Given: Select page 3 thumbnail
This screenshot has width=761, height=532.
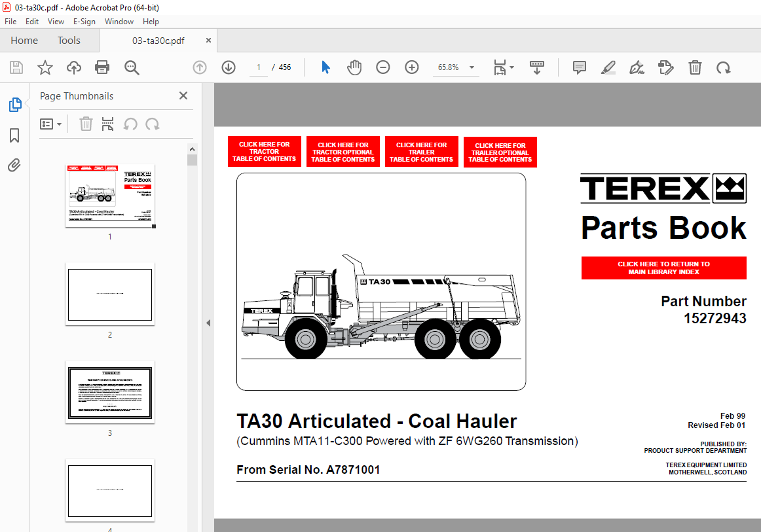Looking at the screenshot, I should (x=110, y=393).
